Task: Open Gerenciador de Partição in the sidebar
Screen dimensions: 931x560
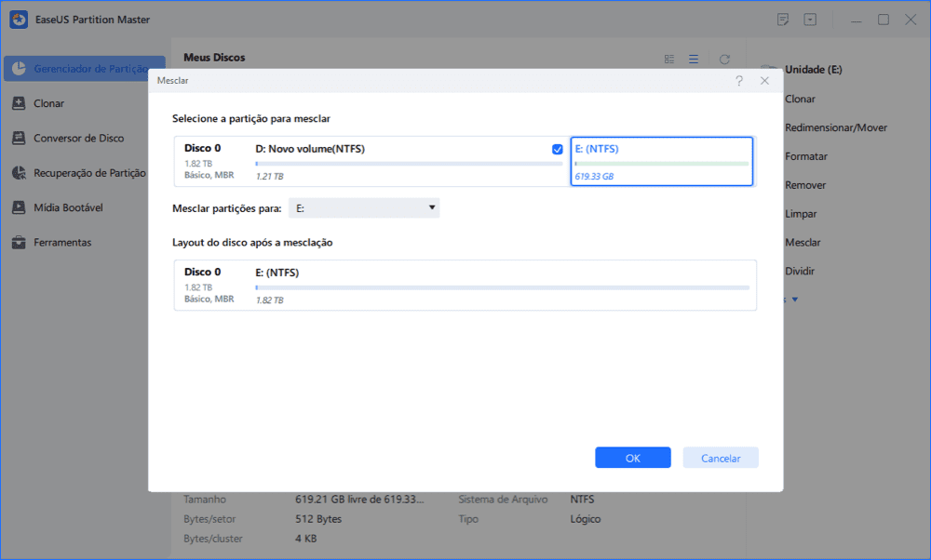Action: [x=85, y=69]
